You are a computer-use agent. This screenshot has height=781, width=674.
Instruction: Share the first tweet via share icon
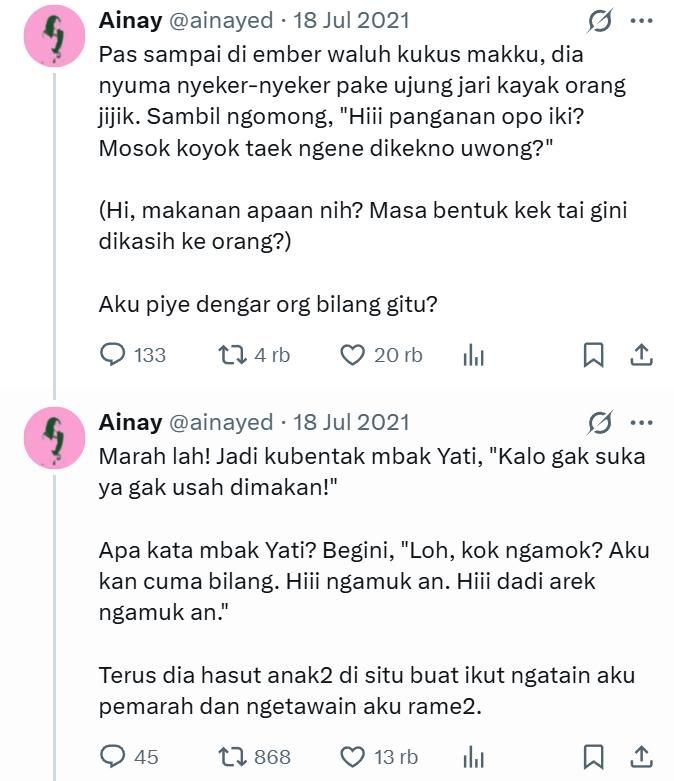[x=641, y=354]
